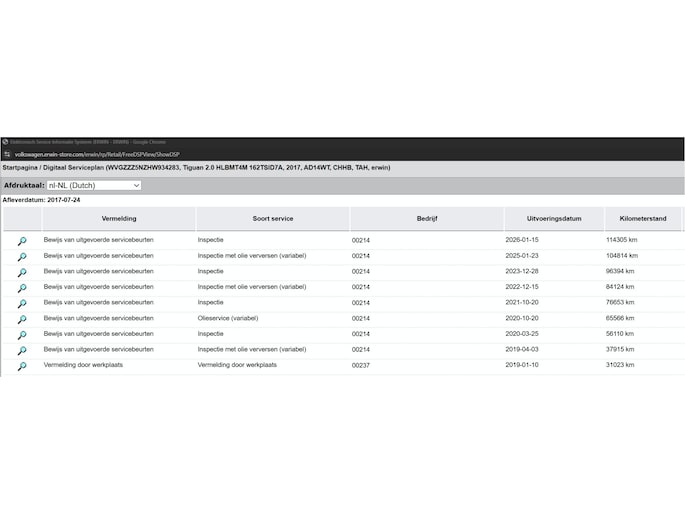Select the Bedrijf column header
The image size is (685, 514).
(427, 218)
